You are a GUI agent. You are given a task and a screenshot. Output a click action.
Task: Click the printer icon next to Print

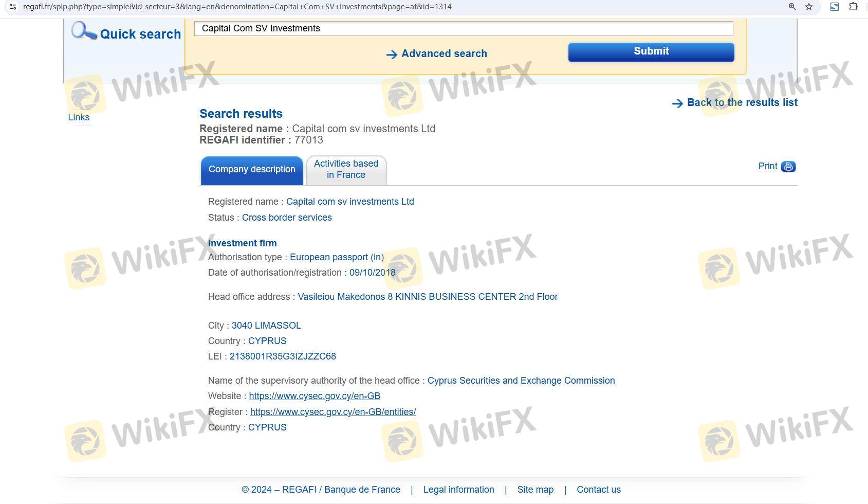(788, 167)
